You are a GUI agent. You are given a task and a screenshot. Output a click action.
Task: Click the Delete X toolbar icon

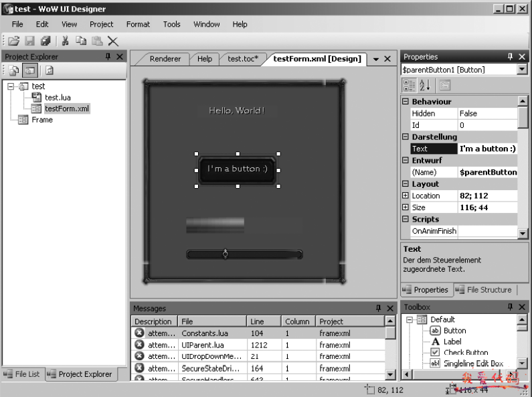click(113, 42)
